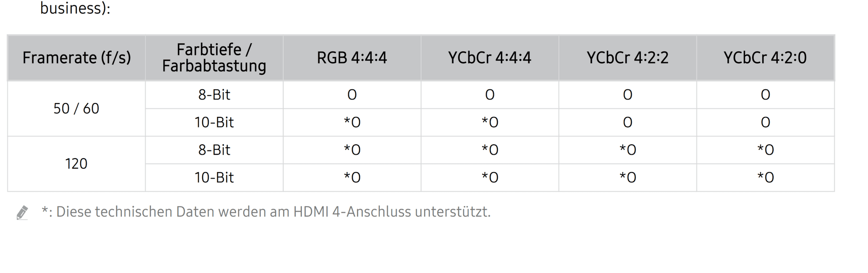Viewport: 868px width, 273px height.
Task: Click the RGB 4:4:4 column header
Action: coord(352,58)
